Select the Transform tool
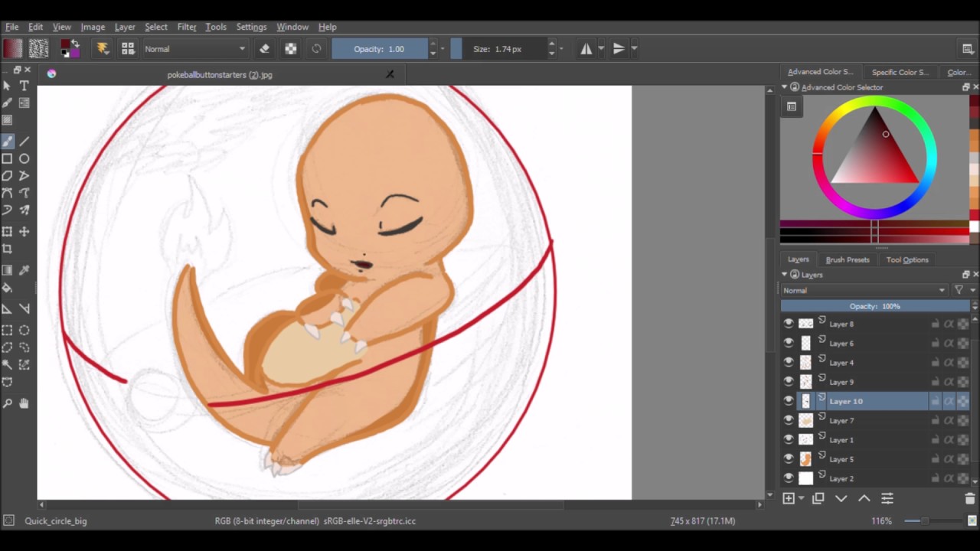The height and width of the screenshot is (551, 980). (x=8, y=231)
